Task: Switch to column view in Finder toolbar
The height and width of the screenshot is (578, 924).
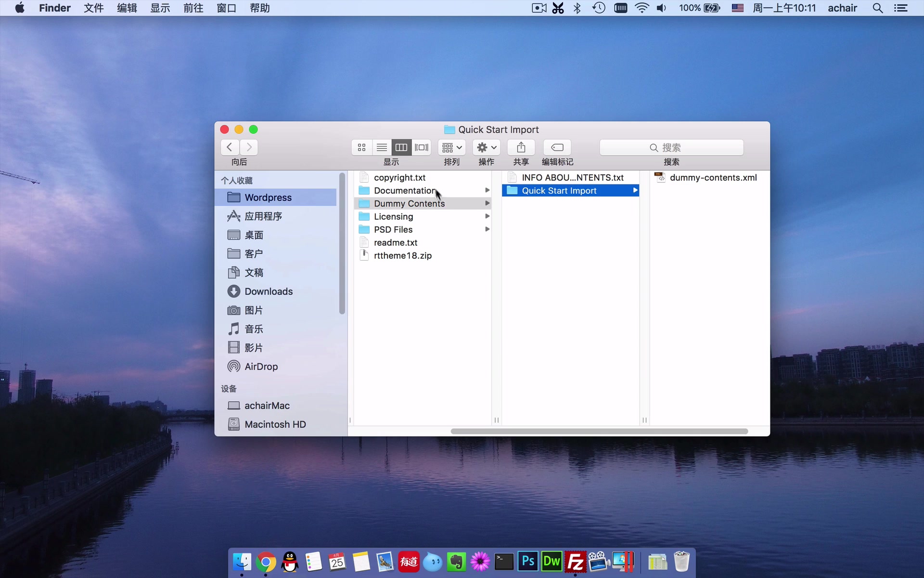Action: click(x=401, y=147)
